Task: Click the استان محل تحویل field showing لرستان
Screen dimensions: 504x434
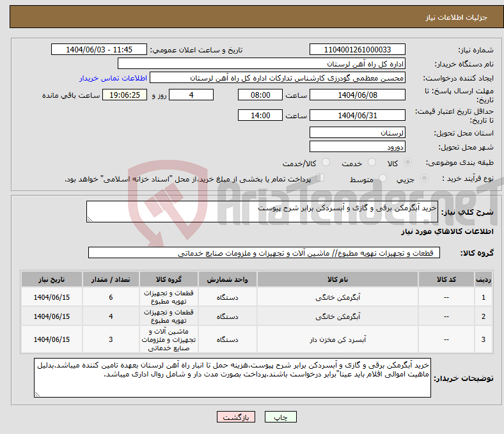Action: [x=357, y=132]
